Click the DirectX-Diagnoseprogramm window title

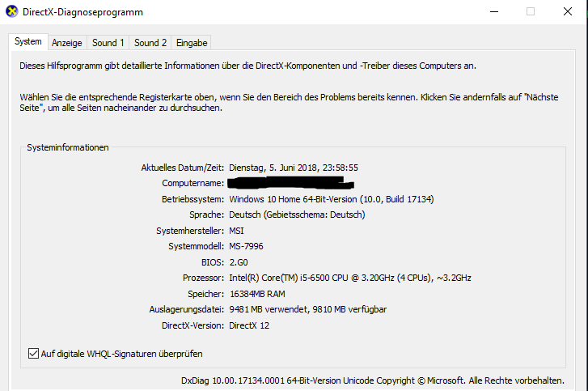pyautogui.click(x=82, y=12)
